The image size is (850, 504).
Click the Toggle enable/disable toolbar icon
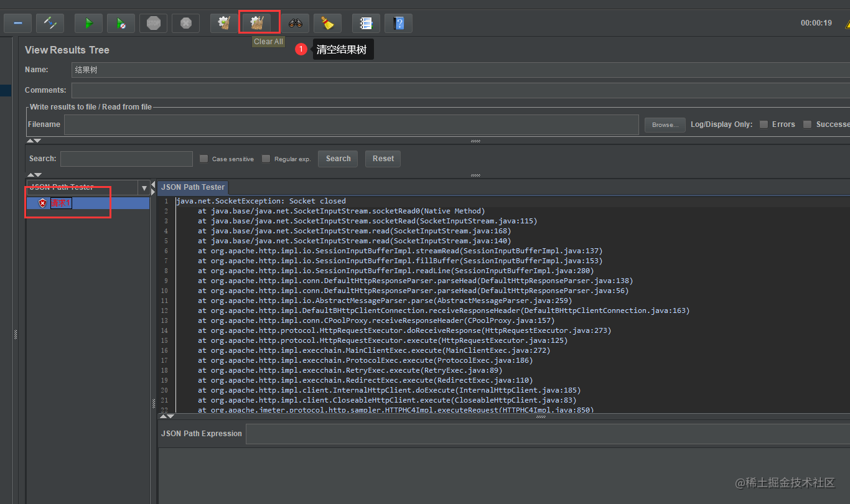pos(50,24)
